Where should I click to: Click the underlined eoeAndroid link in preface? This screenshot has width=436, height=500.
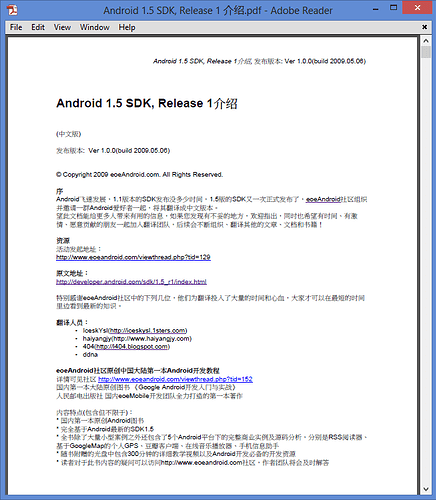point(323,199)
